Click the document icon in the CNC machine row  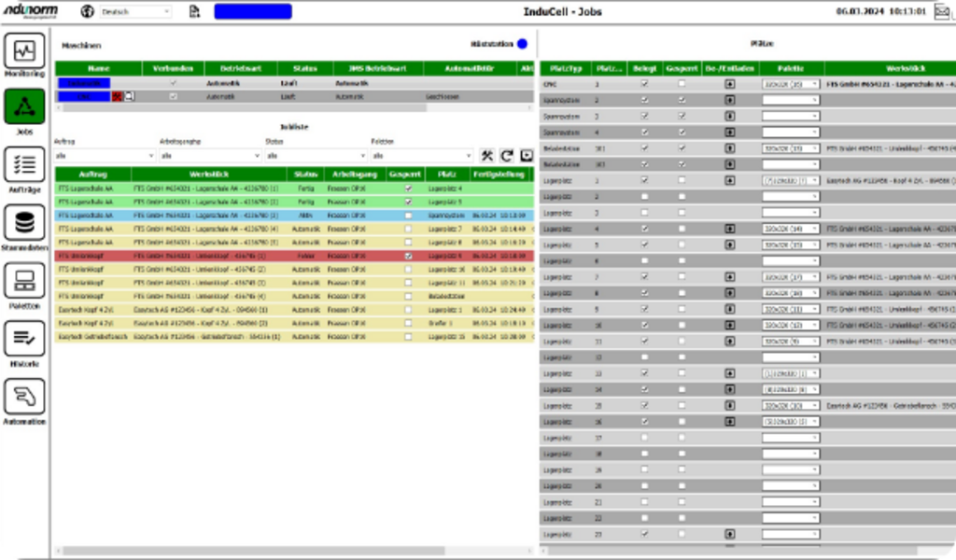coord(129,96)
